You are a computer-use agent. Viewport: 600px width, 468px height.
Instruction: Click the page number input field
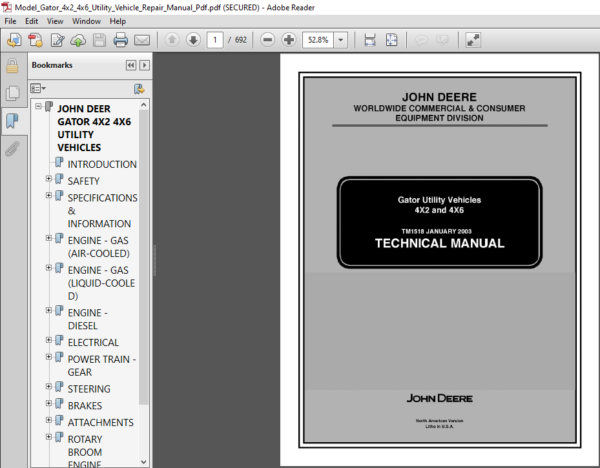(x=215, y=40)
